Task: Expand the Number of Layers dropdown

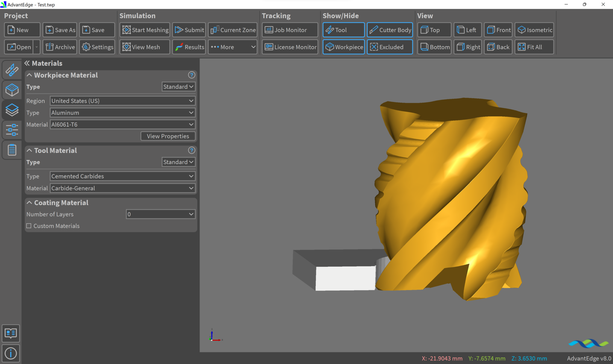Action: (161, 214)
